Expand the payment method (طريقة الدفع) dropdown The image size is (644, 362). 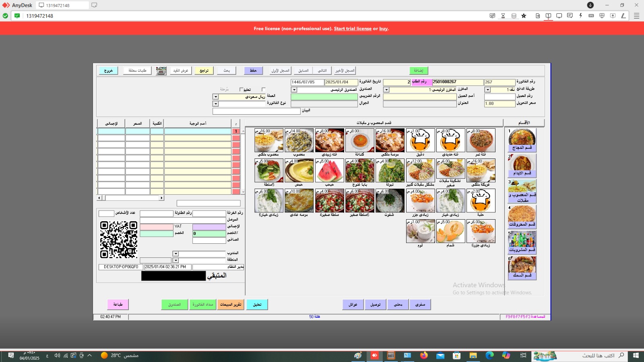487,90
